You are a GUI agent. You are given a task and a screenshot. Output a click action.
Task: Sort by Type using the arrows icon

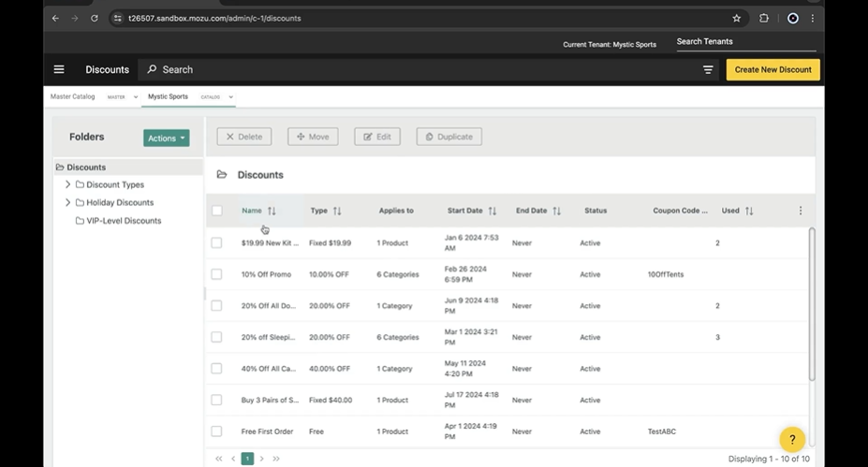(337, 211)
